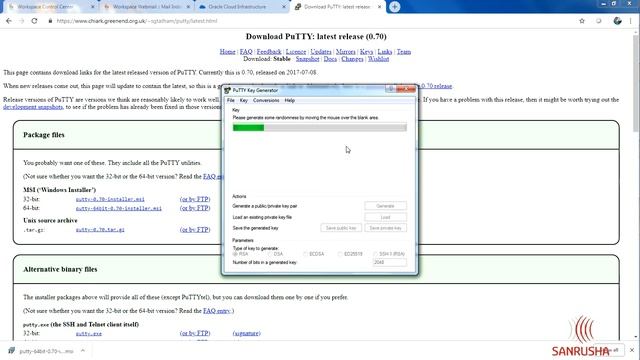Click the browser forward arrow
Screen dimensions: 640x360
tap(22, 21)
